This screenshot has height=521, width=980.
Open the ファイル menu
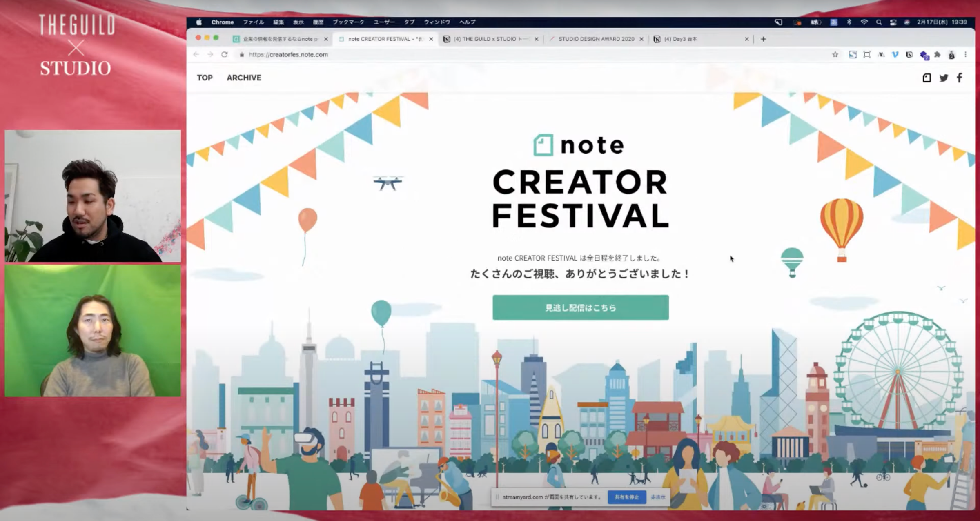click(253, 22)
